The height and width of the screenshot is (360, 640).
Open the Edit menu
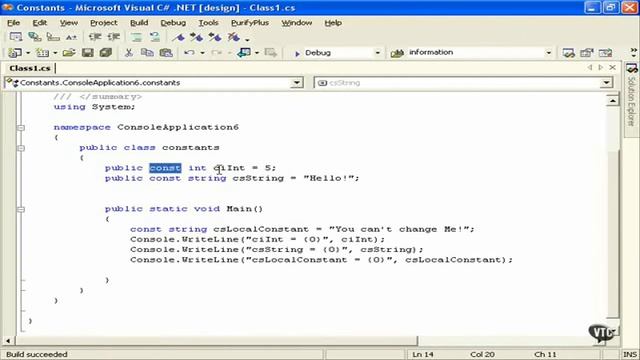40,23
